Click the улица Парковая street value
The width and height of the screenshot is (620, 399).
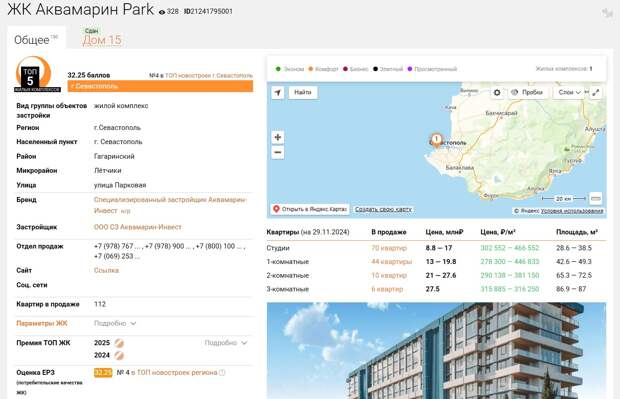coord(120,185)
